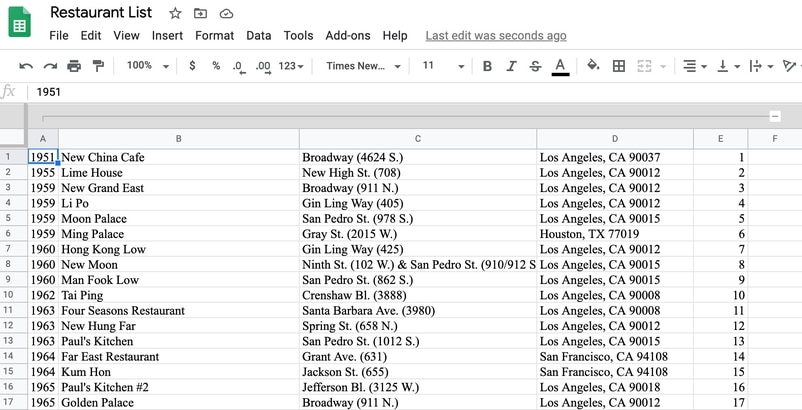Viewport: 802px width, 410px height.
Task: Open the fill color bucket
Action: 593,66
